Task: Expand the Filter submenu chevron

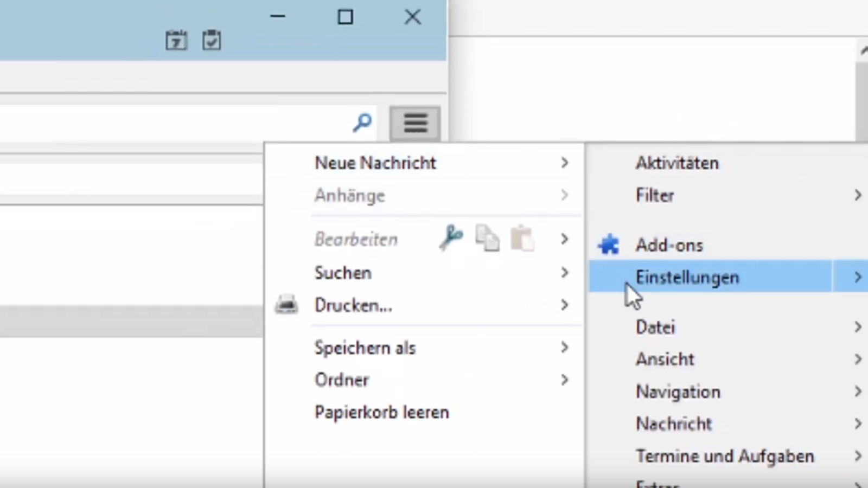Action: click(858, 195)
